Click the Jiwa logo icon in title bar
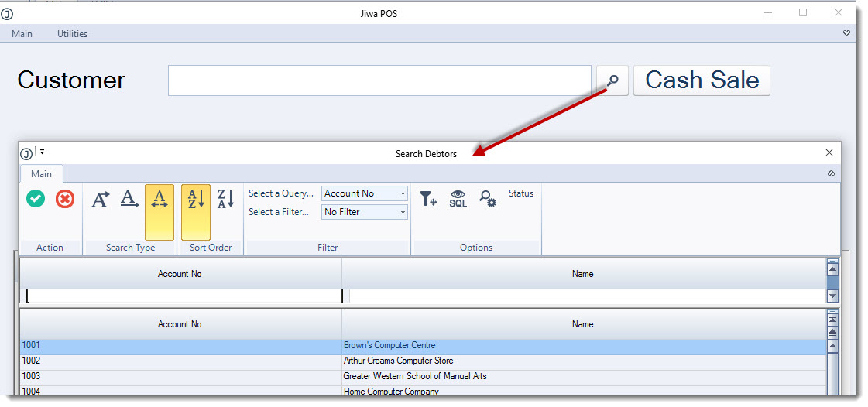 tap(7, 15)
